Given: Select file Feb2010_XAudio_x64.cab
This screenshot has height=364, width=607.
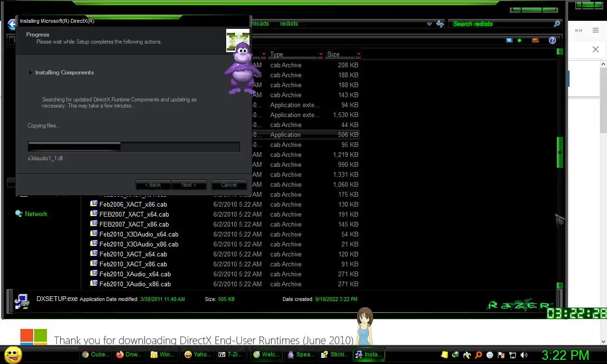Looking at the screenshot, I should 135,274.
